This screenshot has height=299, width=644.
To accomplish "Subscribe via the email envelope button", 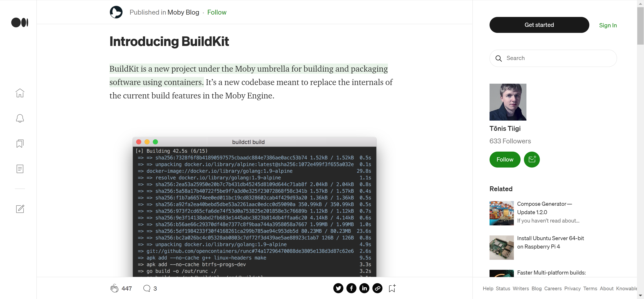I will tap(531, 159).
